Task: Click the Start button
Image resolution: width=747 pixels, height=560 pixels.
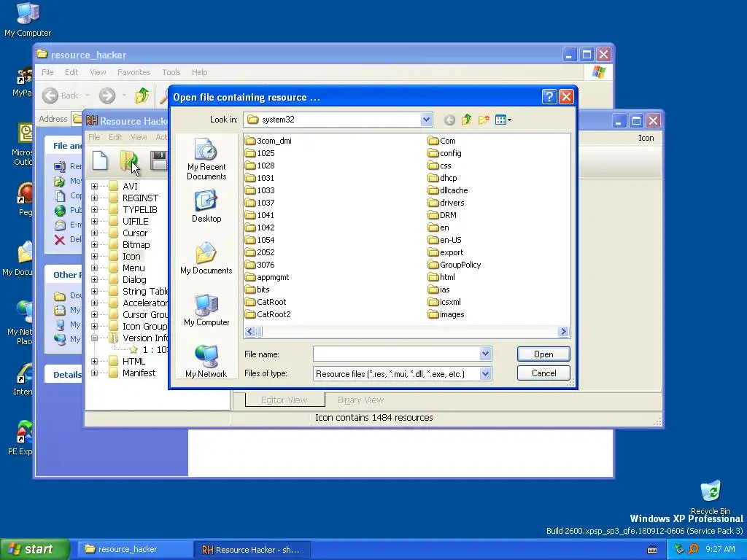Action: pos(34,549)
